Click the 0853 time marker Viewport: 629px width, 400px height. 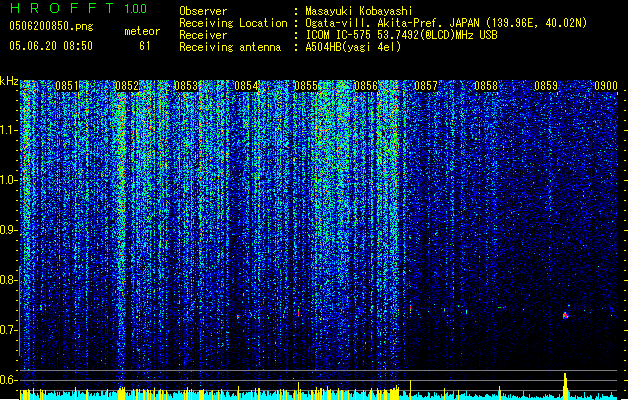[x=186, y=86]
